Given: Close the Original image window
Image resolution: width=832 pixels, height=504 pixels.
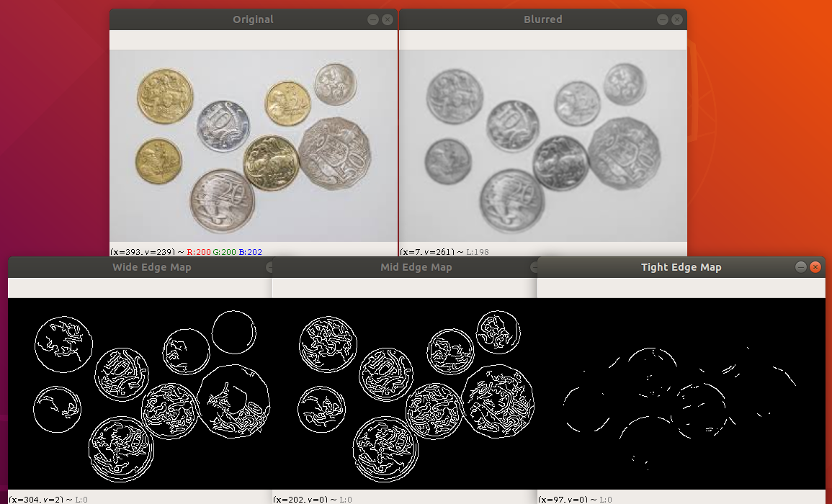Looking at the screenshot, I should coord(388,19).
